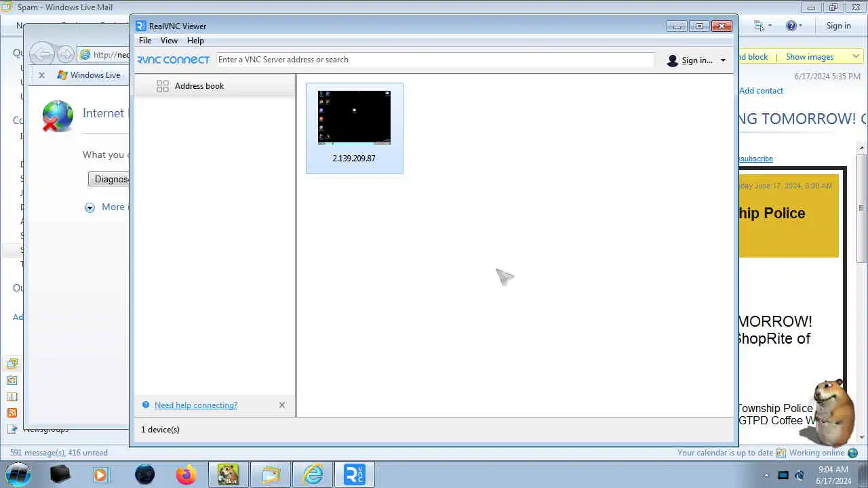Switch to Windows Live Mail on the taskbar
868x488 pixels.
pyautogui.click(x=270, y=474)
